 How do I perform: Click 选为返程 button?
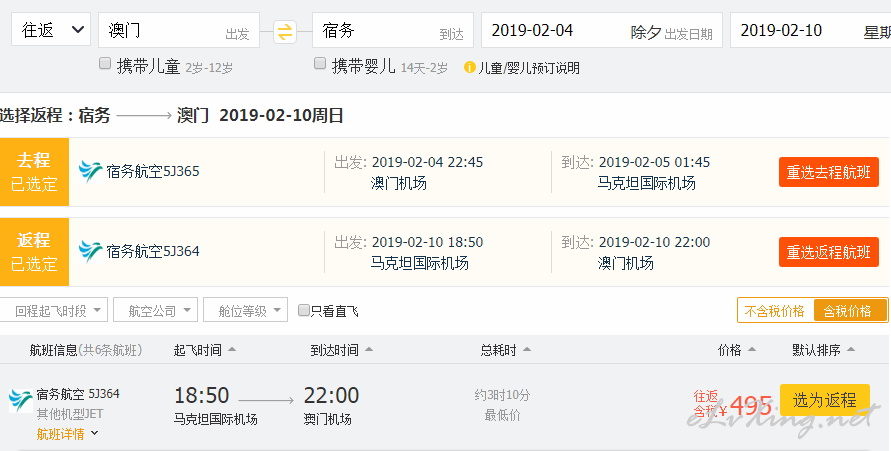click(x=825, y=400)
